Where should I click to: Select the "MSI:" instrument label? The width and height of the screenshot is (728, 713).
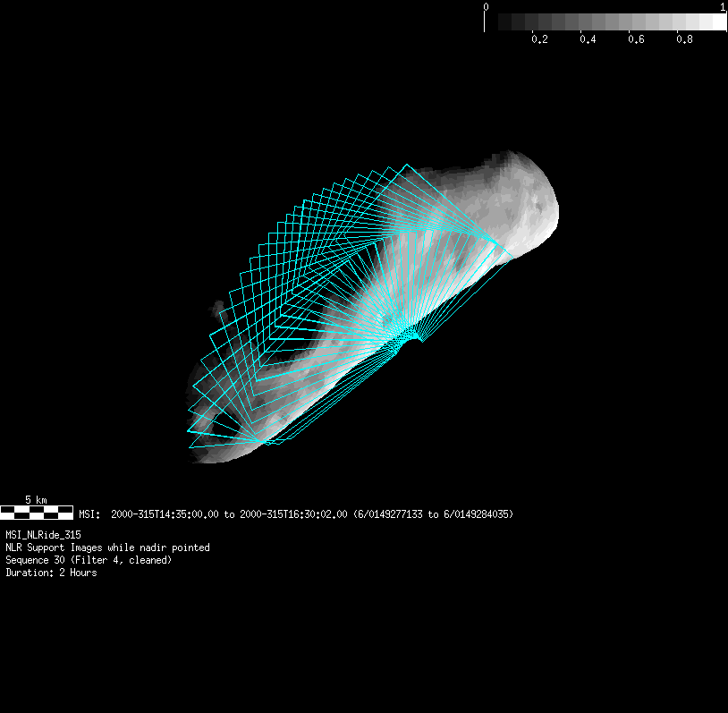point(89,514)
